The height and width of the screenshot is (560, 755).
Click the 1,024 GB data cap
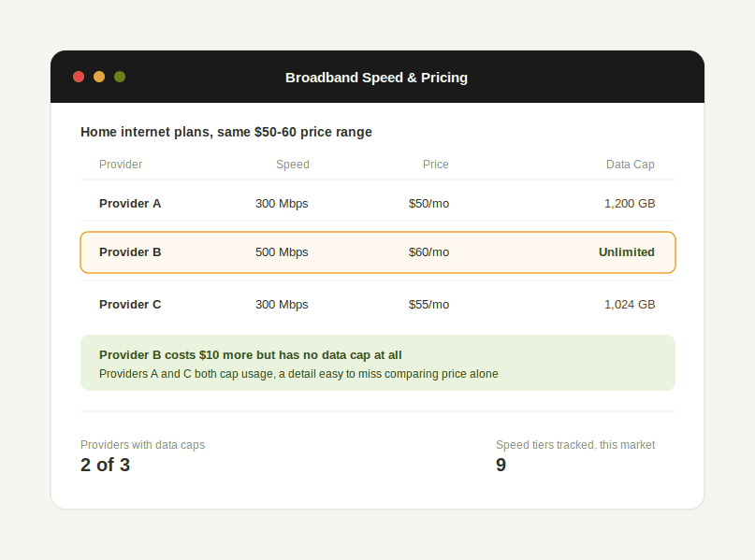[630, 305]
